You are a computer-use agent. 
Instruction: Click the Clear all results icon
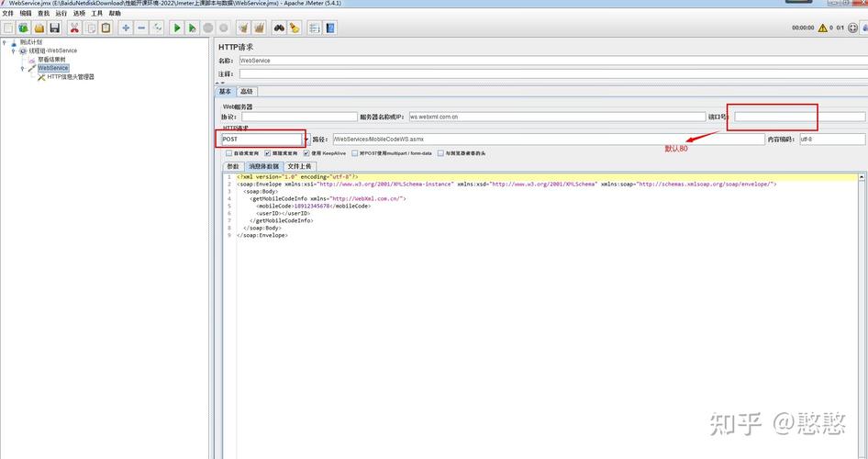(259, 28)
